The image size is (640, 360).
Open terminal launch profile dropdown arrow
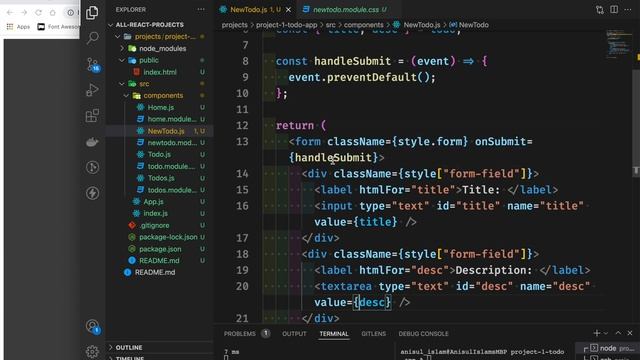[x=605, y=333]
